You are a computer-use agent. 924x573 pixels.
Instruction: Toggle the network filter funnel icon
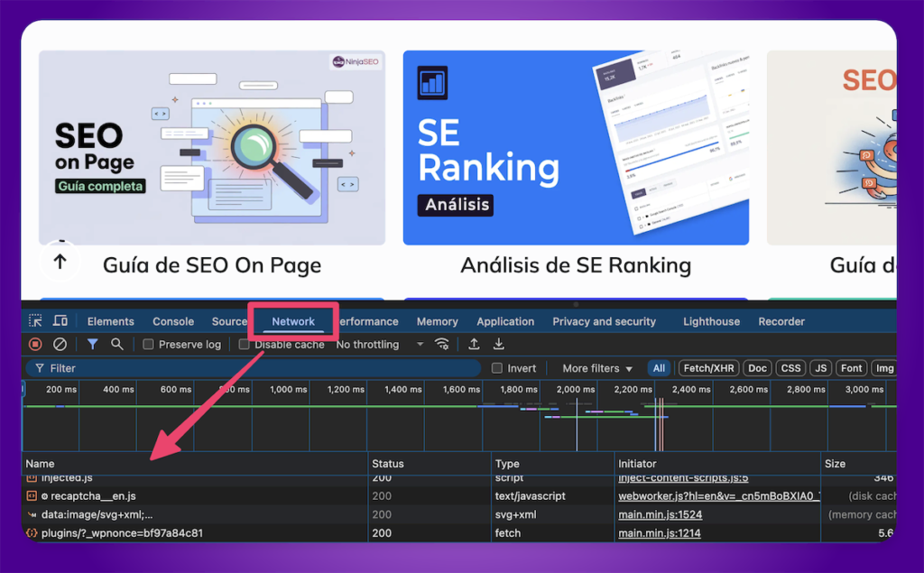pos(92,344)
